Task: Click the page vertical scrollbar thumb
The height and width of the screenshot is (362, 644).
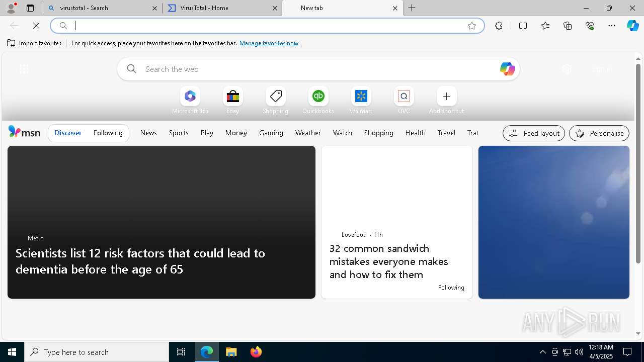Action: click(x=638, y=163)
